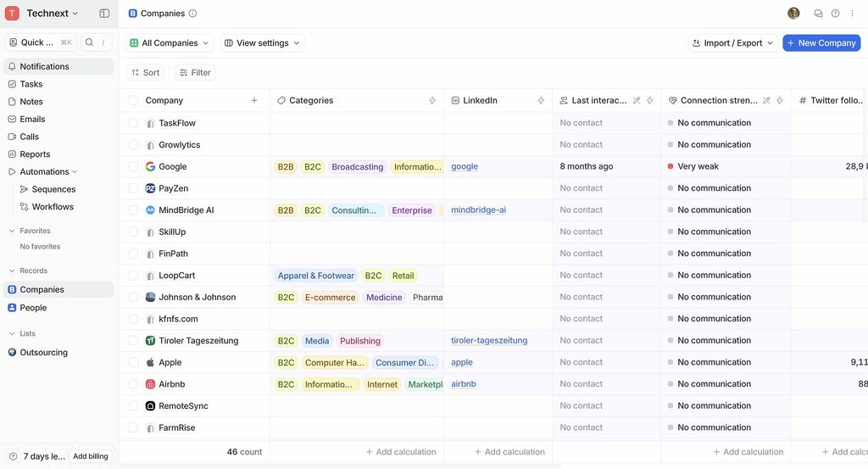
Task: Click the lightning icon in LinkedIn header
Action: click(541, 100)
